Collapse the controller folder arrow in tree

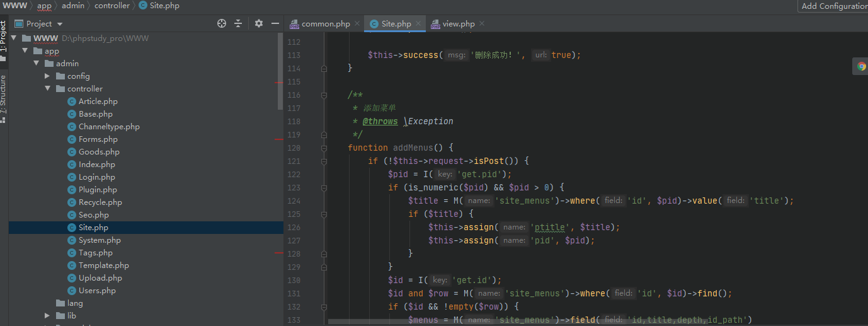tap(47, 89)
